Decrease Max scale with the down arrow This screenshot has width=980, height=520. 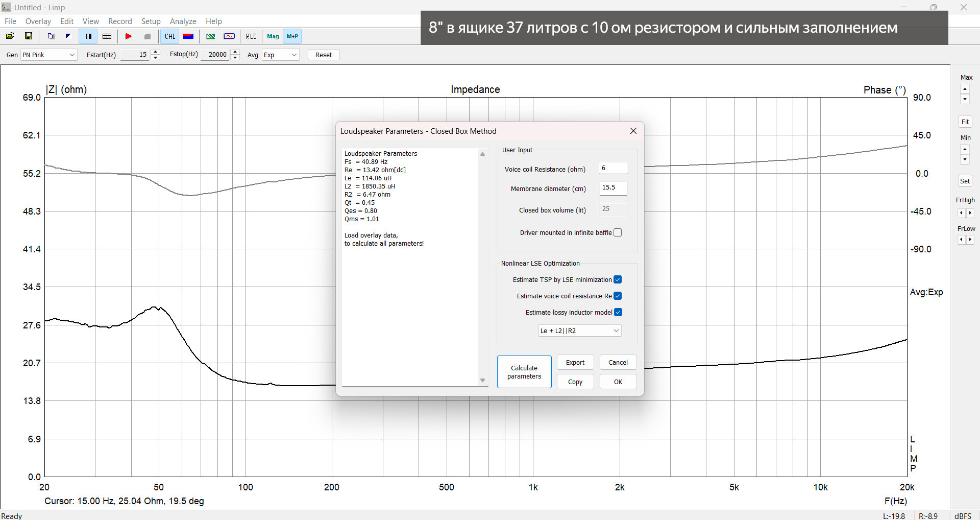[x=965, y=99]
